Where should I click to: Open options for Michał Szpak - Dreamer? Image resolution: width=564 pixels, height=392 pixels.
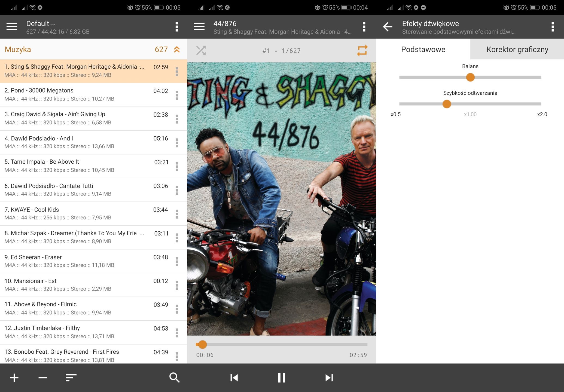177,238
